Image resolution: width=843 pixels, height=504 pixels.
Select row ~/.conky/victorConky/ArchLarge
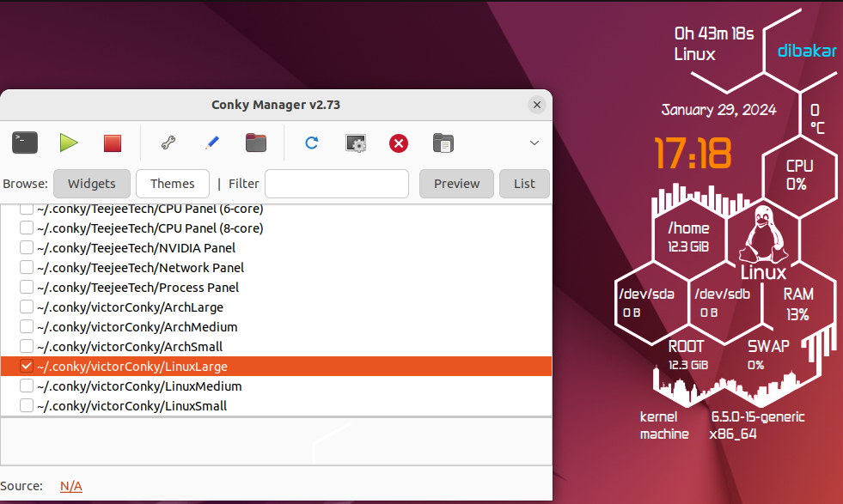click(x=277, y=307)
